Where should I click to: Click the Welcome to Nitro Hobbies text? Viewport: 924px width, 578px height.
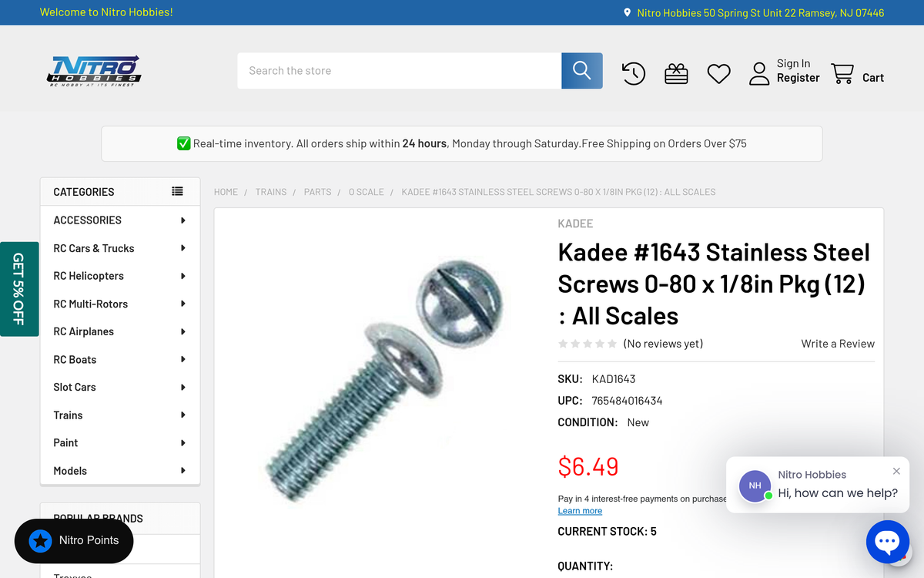[x=106, y=12]
